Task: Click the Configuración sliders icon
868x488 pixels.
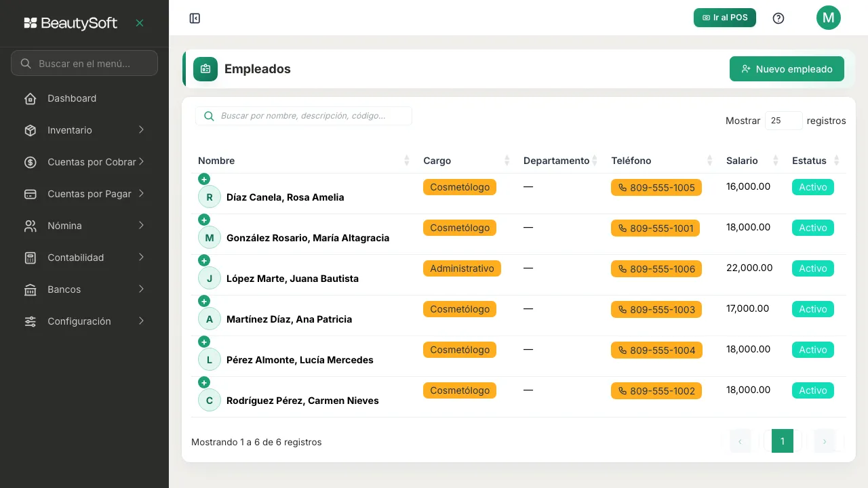Action: pos(31,321)
